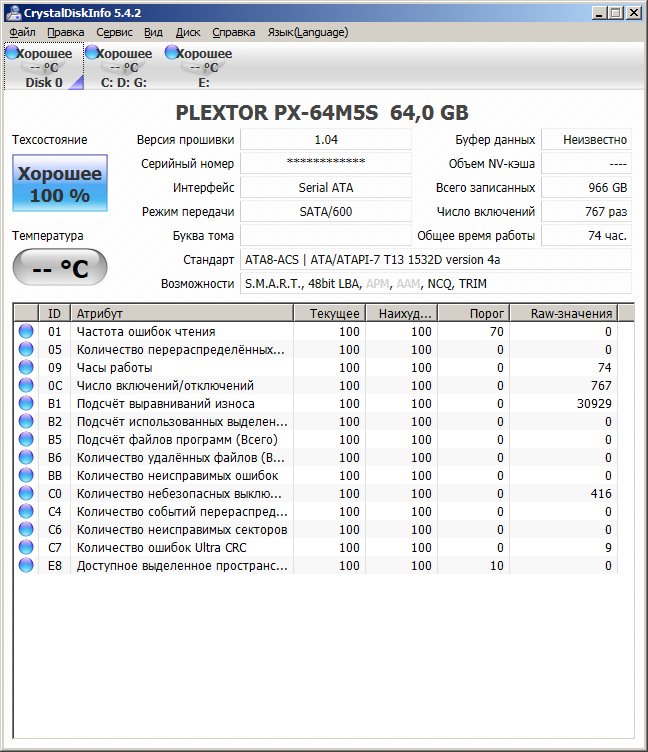Select the Disk 0 drive tab
This screenshot has width=648, height=752.
[x=44, y=67]
